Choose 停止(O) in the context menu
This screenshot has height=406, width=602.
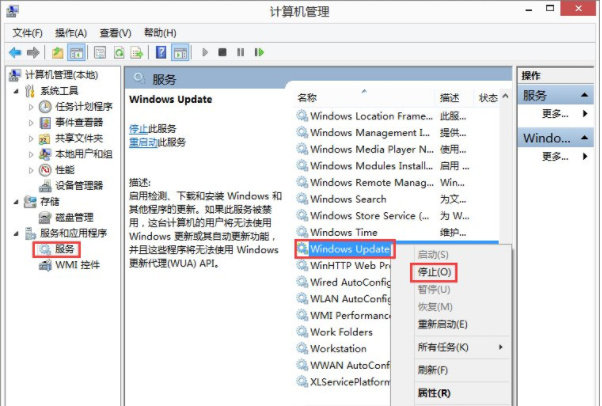tap(434, 272)
